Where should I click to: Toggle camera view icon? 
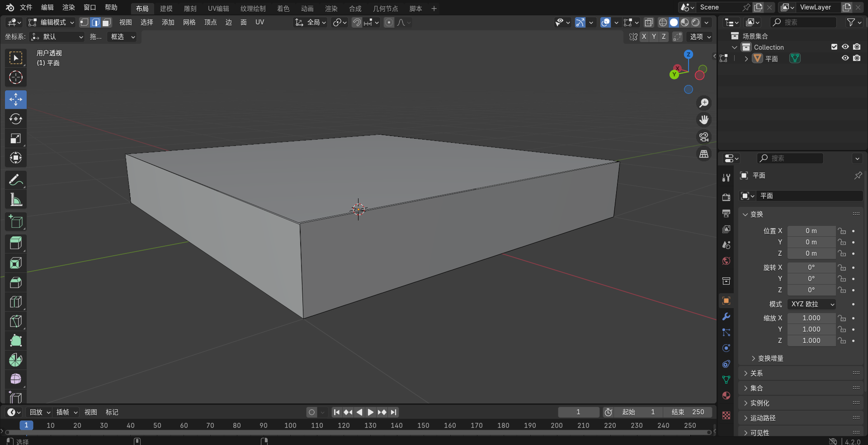coord(704,137)
